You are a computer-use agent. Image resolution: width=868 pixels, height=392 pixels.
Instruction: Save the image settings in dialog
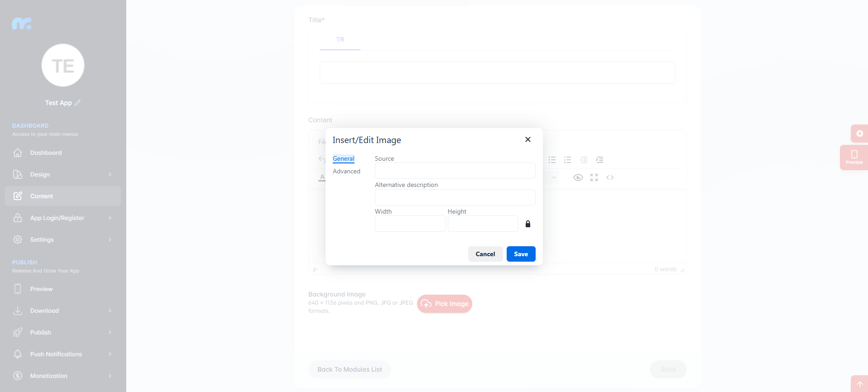coord(521,254)
